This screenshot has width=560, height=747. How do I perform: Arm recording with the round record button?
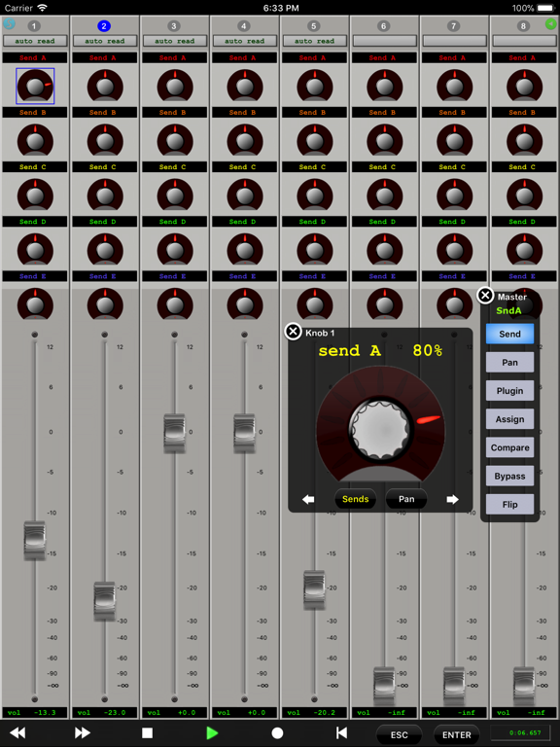[277, 732]
